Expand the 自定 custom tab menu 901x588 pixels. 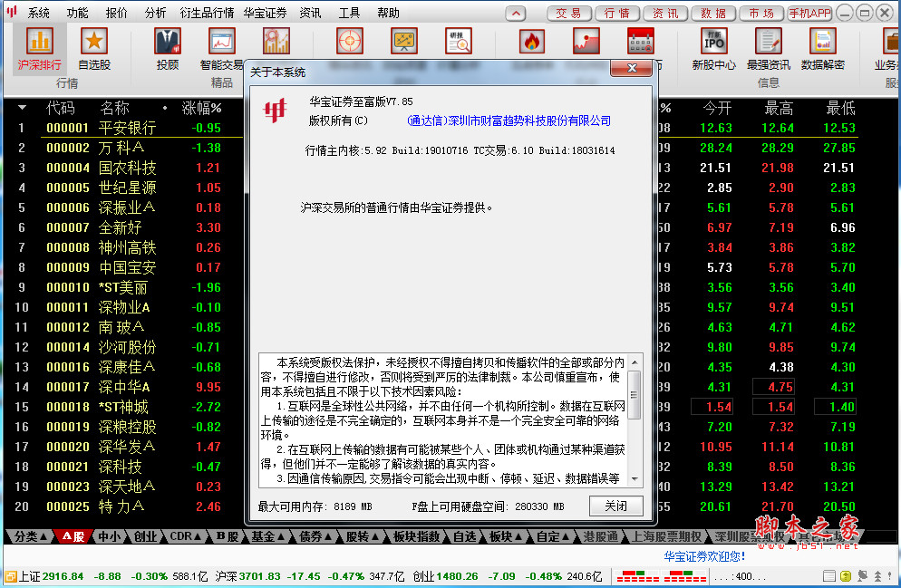pyautogui.click(x=553, y=536)
